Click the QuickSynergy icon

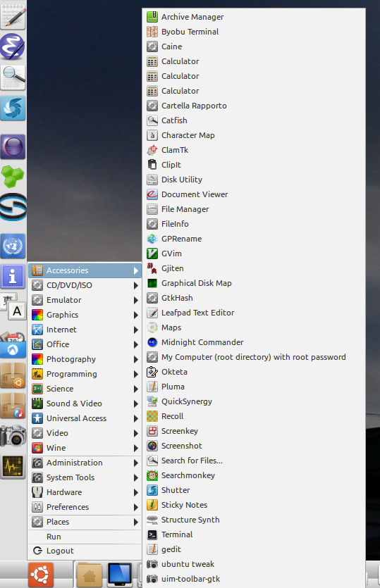point(152,401)
